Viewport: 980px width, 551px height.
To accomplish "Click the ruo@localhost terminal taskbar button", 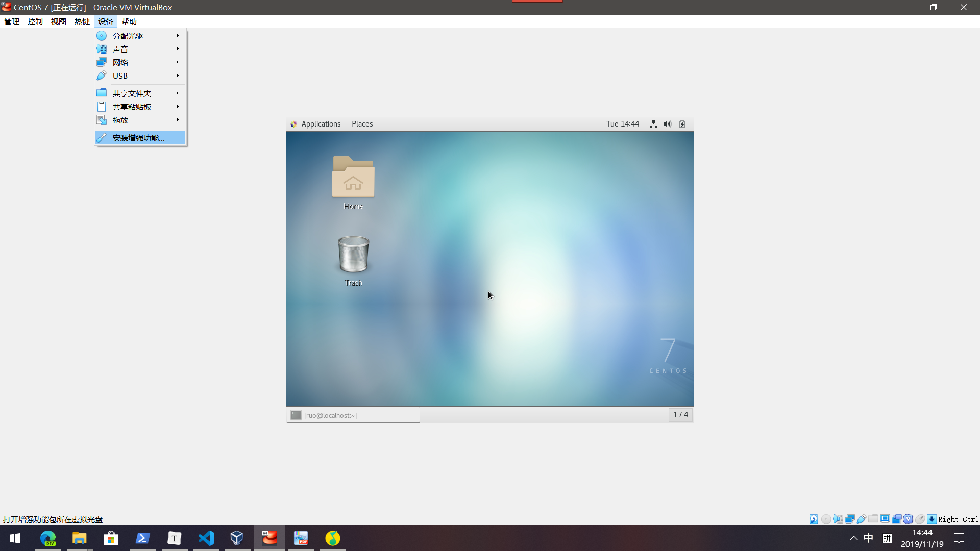I will tap(353, 415).
